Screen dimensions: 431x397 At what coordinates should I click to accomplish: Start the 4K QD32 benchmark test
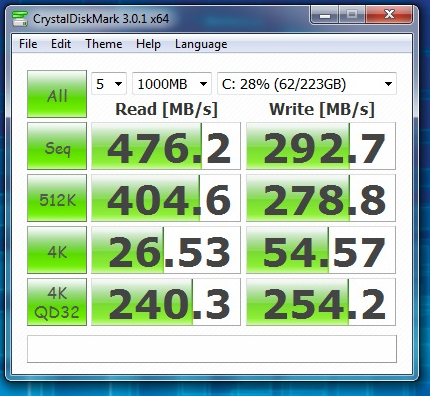[57, 302]
